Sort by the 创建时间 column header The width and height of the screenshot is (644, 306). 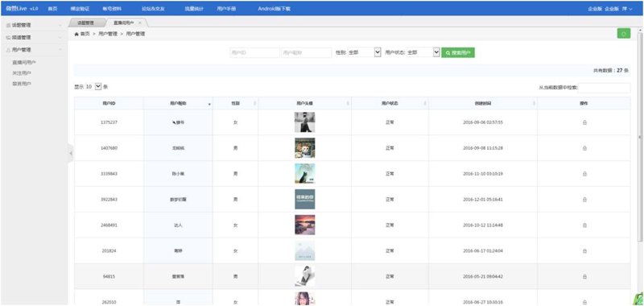482,104
